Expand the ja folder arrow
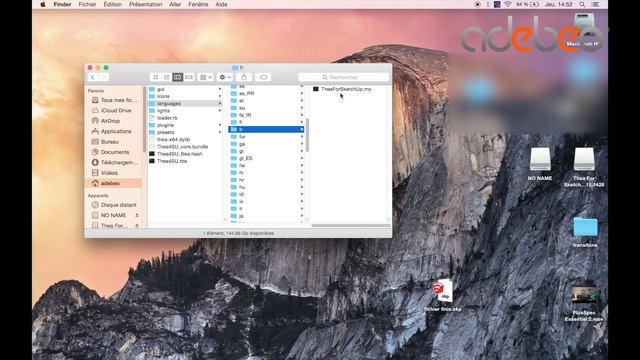 tap(302, 216)
